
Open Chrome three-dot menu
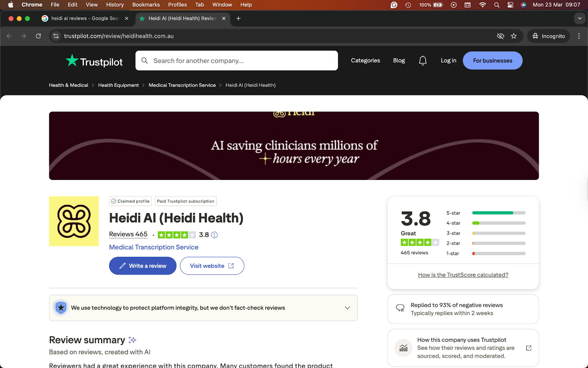coord(579,36)
